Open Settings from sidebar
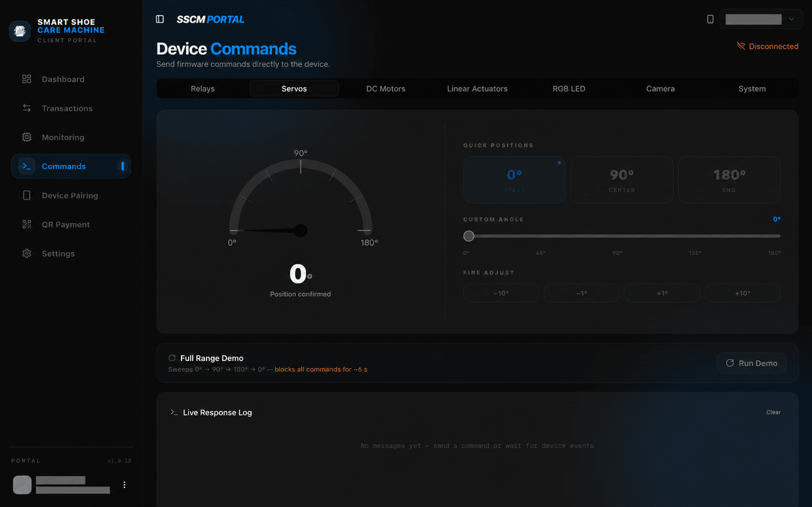The height and width of the screenshot is (507, 812). (x=71, y=254)
